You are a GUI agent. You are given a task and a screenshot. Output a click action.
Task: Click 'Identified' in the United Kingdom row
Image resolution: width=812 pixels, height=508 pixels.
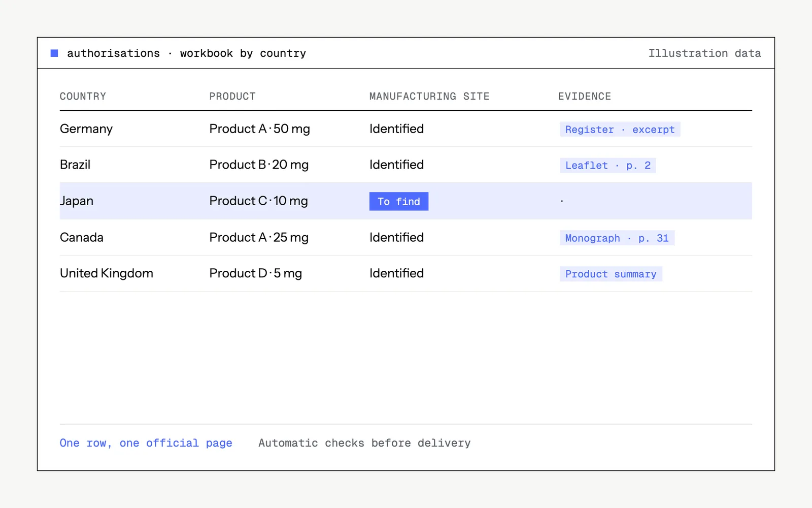coord(396,273)
